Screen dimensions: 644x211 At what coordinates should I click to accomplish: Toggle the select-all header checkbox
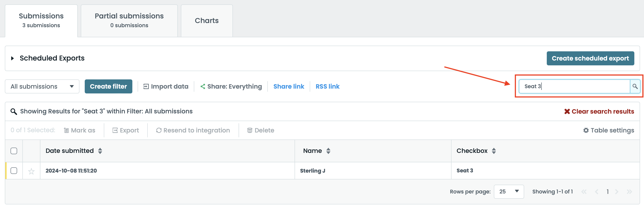(14, 151)
